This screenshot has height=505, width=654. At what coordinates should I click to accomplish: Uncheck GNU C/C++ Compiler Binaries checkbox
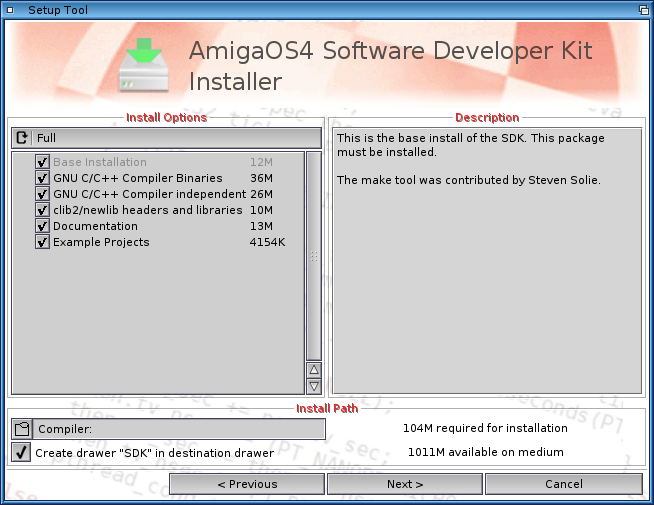pos(42,178)
